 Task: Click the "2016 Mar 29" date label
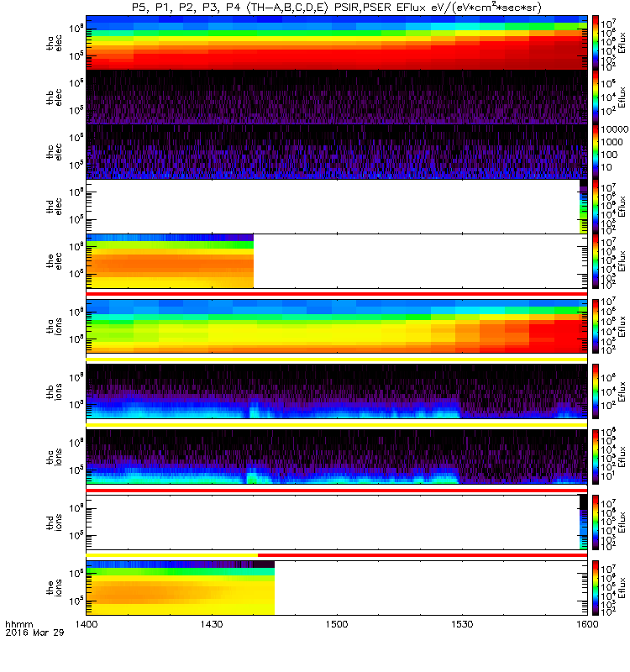pos(34,633)
